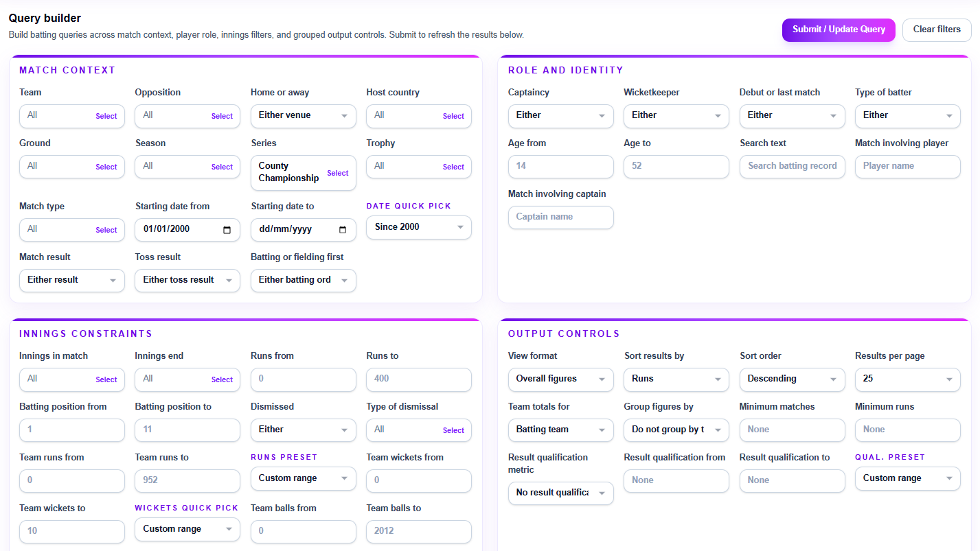Click the Team runs to field
The width and height of the screenshot is (980, 551).
tap(187, 481)
